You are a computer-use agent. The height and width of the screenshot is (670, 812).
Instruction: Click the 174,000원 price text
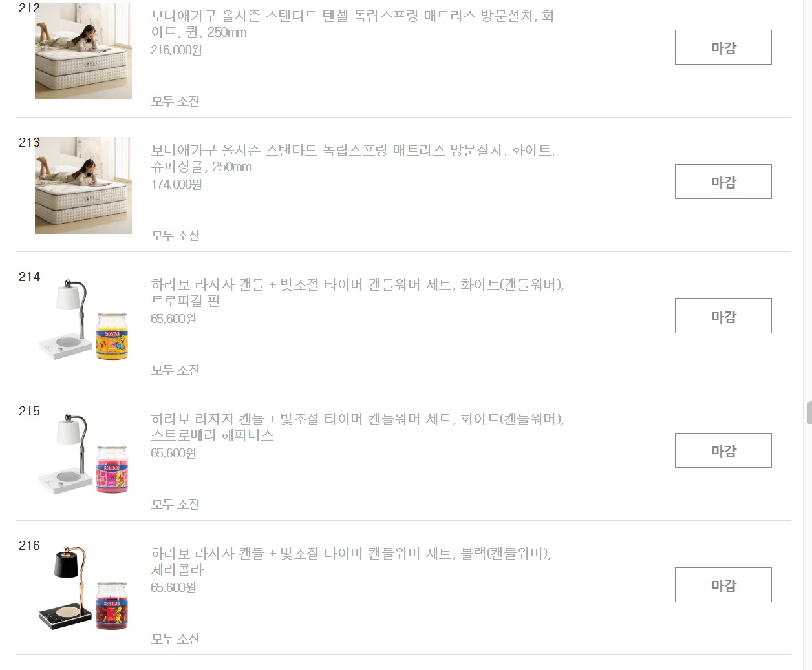click(x=176, y=184)
